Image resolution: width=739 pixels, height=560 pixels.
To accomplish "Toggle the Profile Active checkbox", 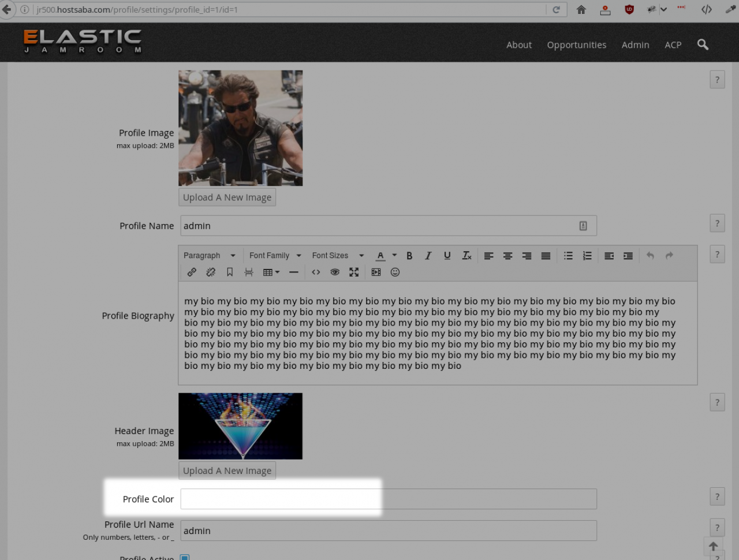I will pos(185,557).
